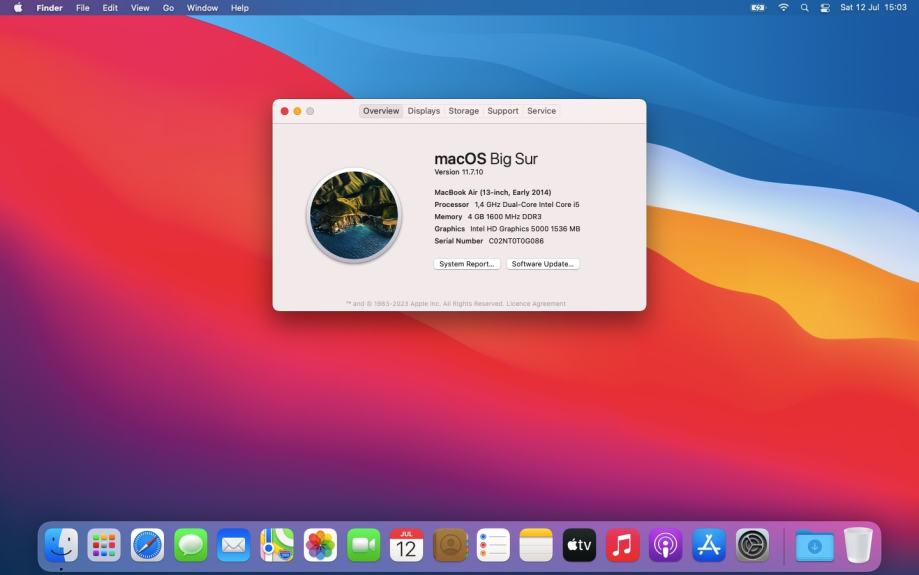Open Safari from the Dock
919x575 pixels.
147,545
